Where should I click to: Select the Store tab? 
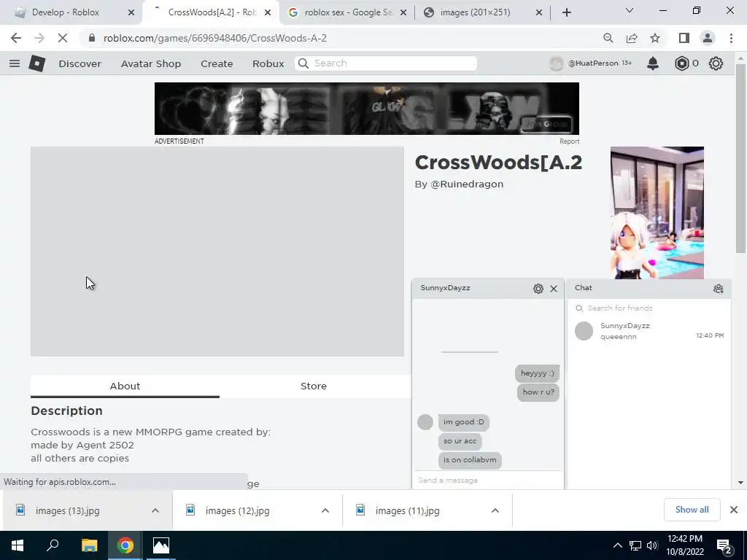pyautogui.click(x=314, y=386)
